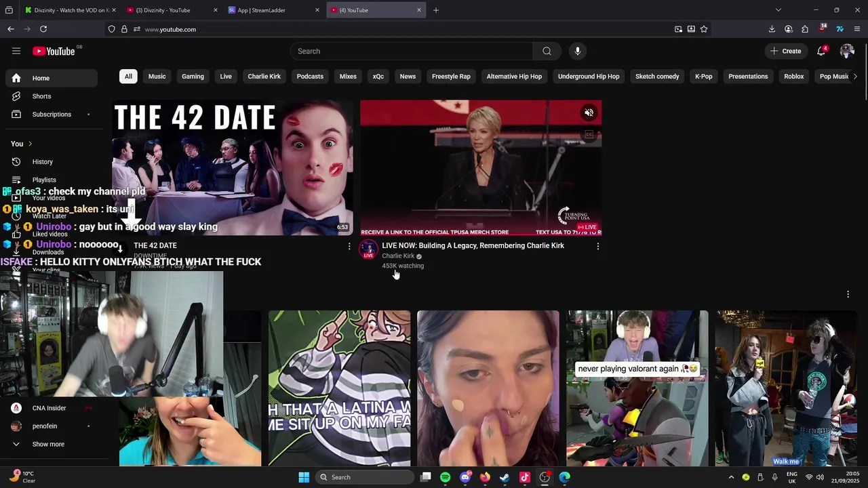This screenshot has height=488, width=868.
Task: Select the Podcasts filter chip
Action: point(310,76)
